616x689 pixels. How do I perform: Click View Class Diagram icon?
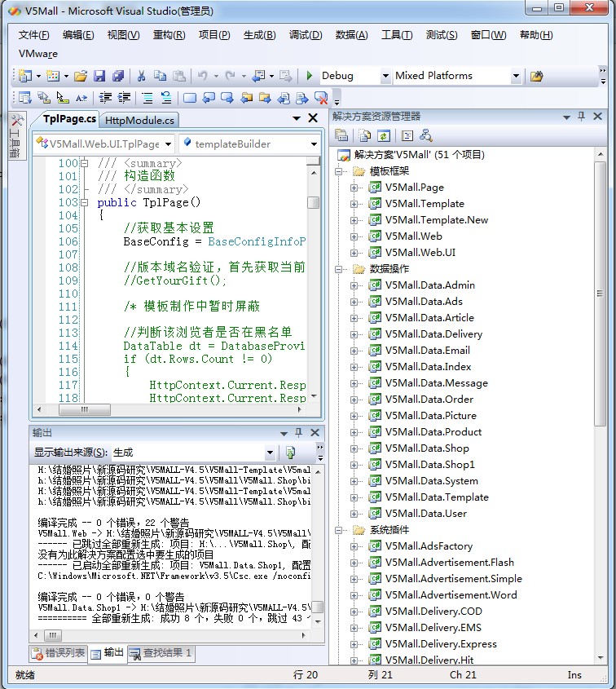click(426, 136)
